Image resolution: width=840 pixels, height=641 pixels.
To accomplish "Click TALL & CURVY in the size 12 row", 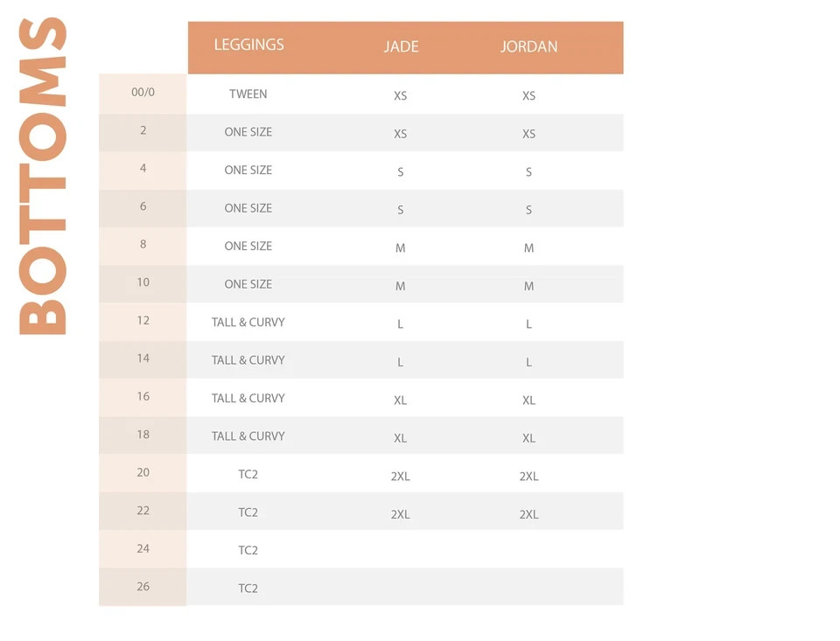I will 248,322.
